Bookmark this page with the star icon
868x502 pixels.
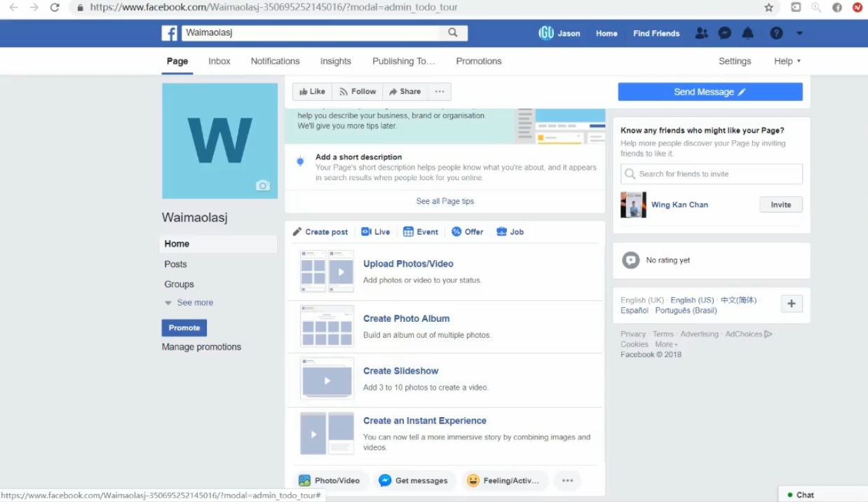click(768, 8)
